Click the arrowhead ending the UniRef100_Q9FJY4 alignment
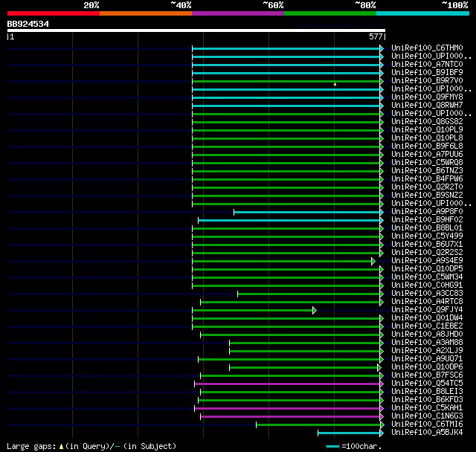The width and height of the screenshot is (476, 452). [315, 310]
